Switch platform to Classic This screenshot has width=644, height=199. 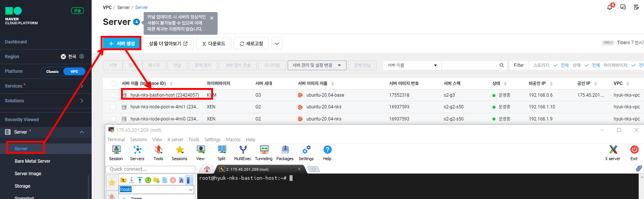[52, 71]
